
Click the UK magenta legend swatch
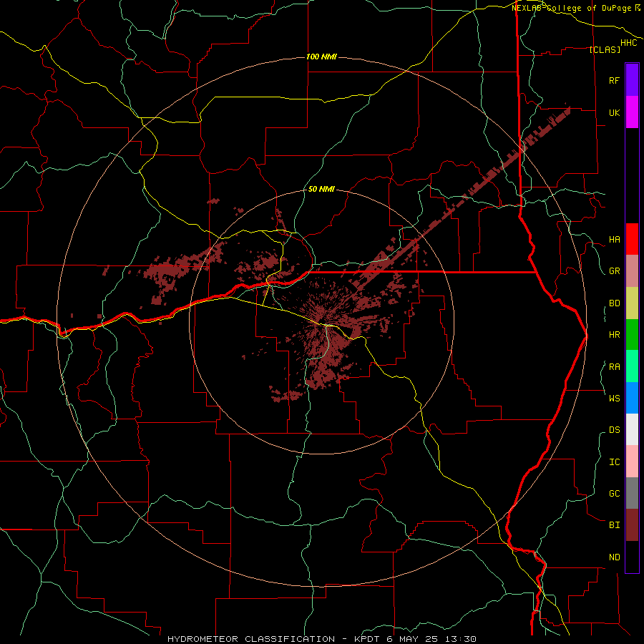point(632,112)
